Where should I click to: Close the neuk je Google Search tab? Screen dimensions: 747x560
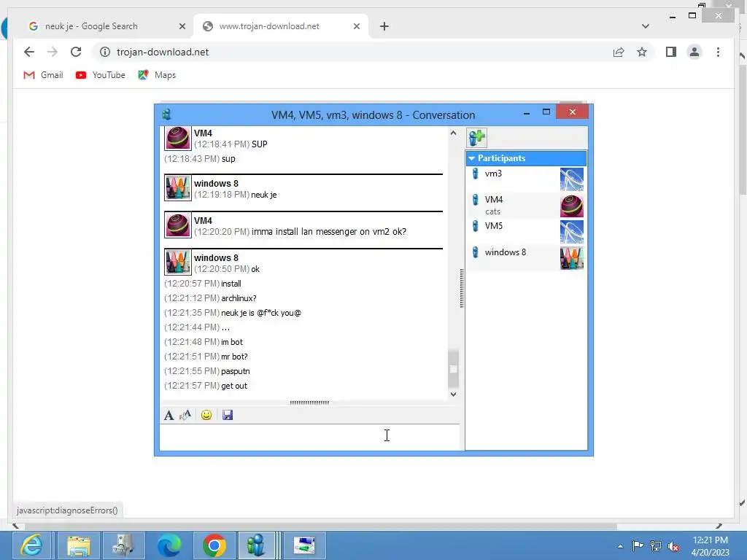[x=182, y=26]
